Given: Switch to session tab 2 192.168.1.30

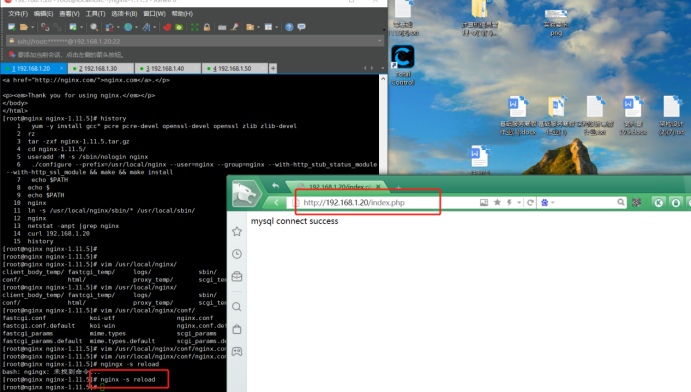Looking at the screenshot, I should pos(100,68).
